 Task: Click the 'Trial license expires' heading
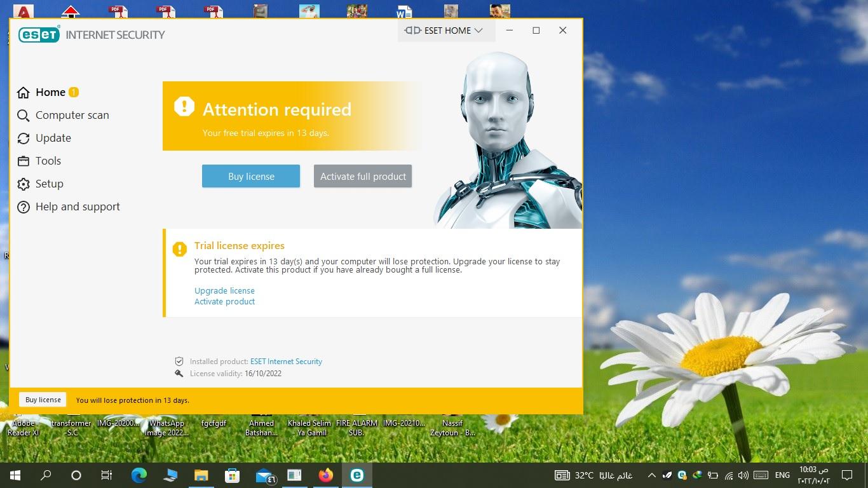(240, 246)
